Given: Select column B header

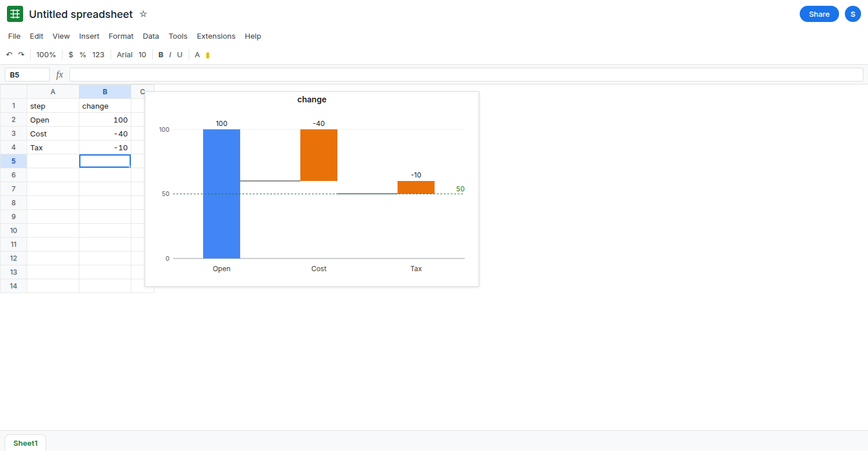Looking at the screenshot, I should [x=105, y=91].
